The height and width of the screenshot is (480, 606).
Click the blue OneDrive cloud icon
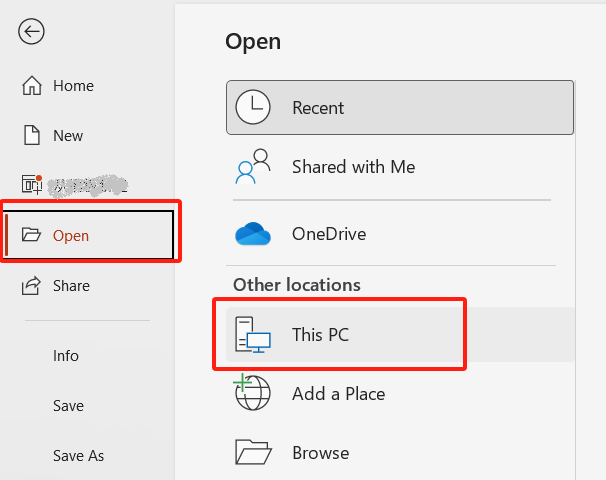[253, 234]
